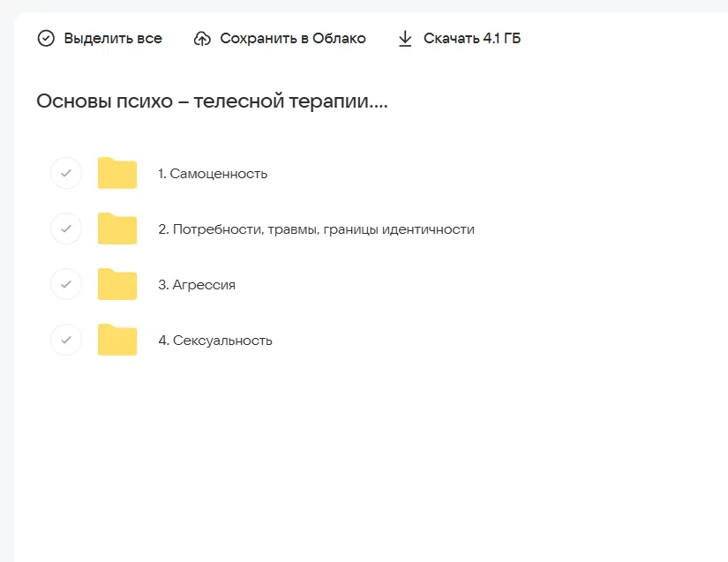Viewport: 728px width, 562px height.
Task: Tick the checkbox for folder 1. Самоценность
Action: click(x=66, y=174)
